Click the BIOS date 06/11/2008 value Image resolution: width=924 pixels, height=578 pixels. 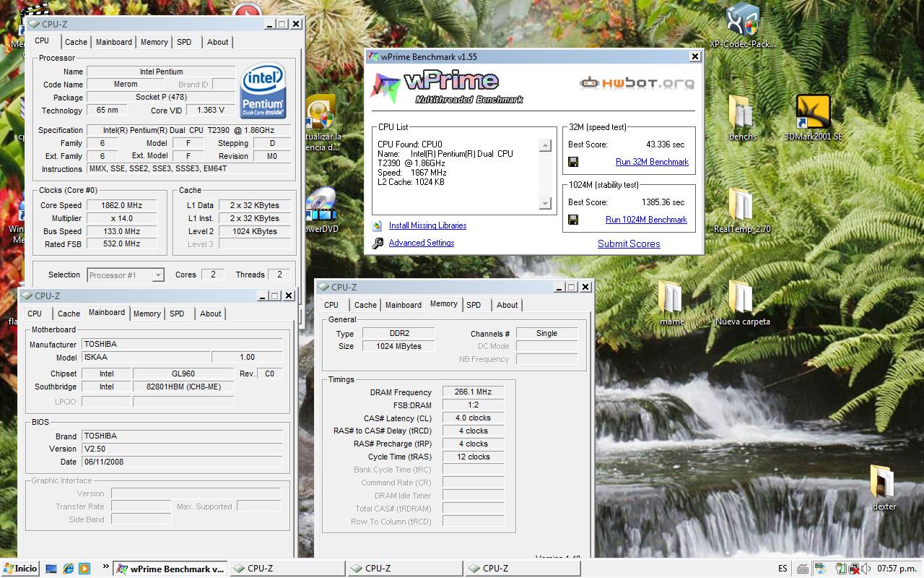tap(182, 462)
